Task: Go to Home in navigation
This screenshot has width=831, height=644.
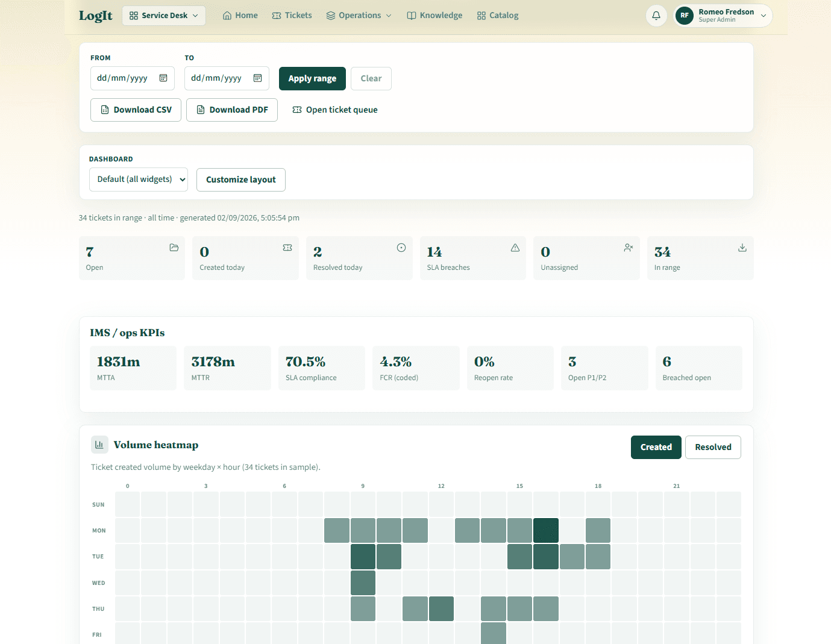Action: coord(240,16)
